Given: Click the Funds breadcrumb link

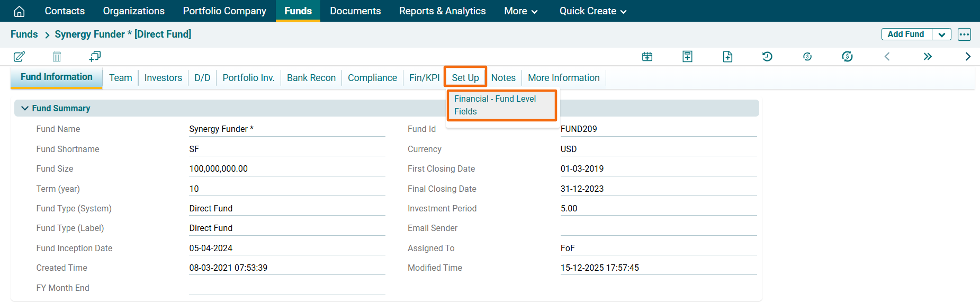Looking at the screenshot, I should [x=24, y=34].
